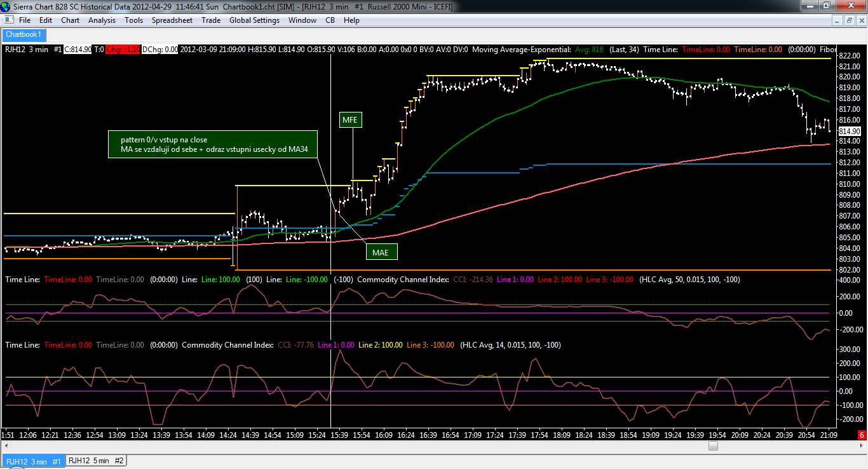The width and height of the screenshot is (868, 469).
Task: Click the '(HLC Avg, 50, 0.015, 100, -100)' parameters
Action: tap(689, 279)
